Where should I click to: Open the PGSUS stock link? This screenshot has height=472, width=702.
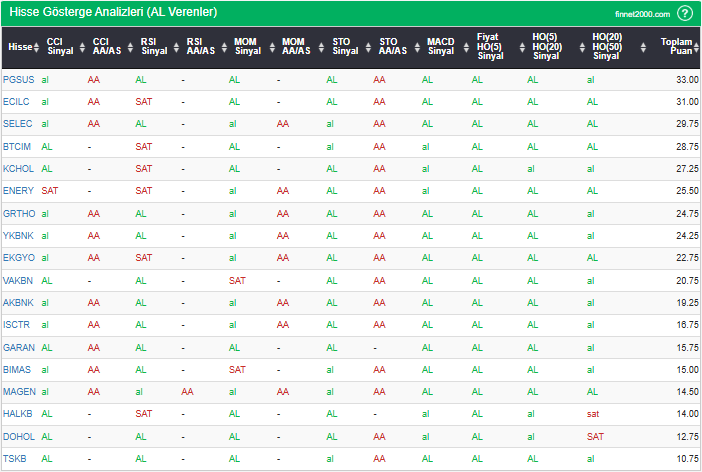click(17, 79)
